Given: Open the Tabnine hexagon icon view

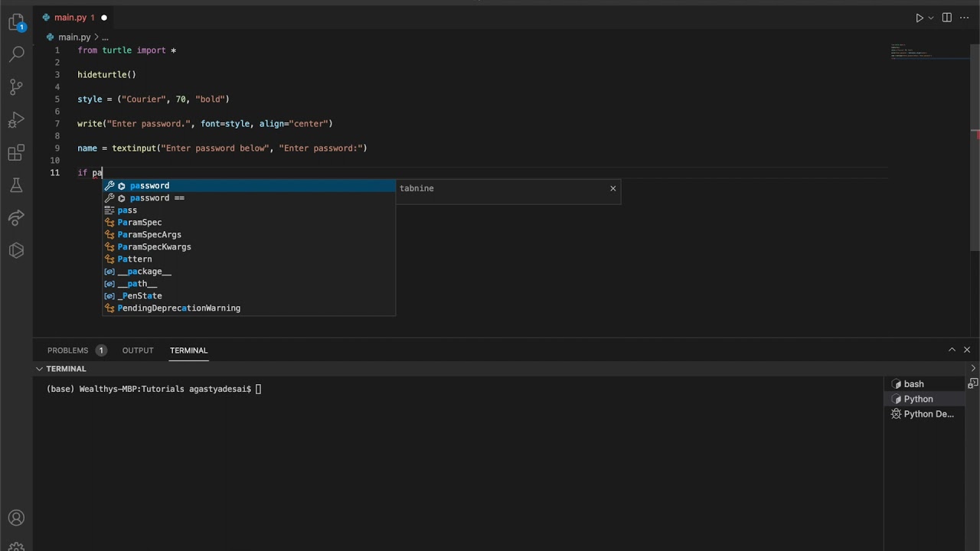Looking at the screenshot, I should pos(16,251).
